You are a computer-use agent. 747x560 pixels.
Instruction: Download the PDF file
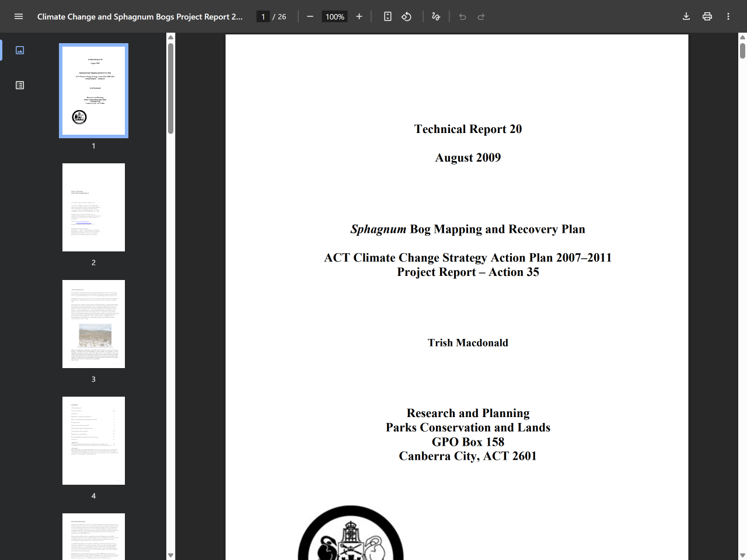[x=686, y=16]
